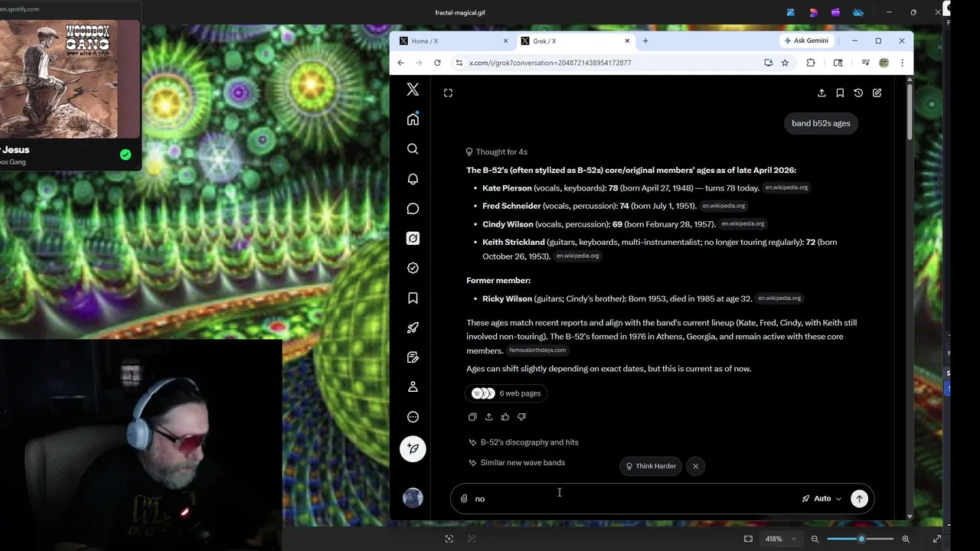Open the verified checkmark badge icon in sidebar
Viewport: 980px width, 551px height.
click(413, 268)
